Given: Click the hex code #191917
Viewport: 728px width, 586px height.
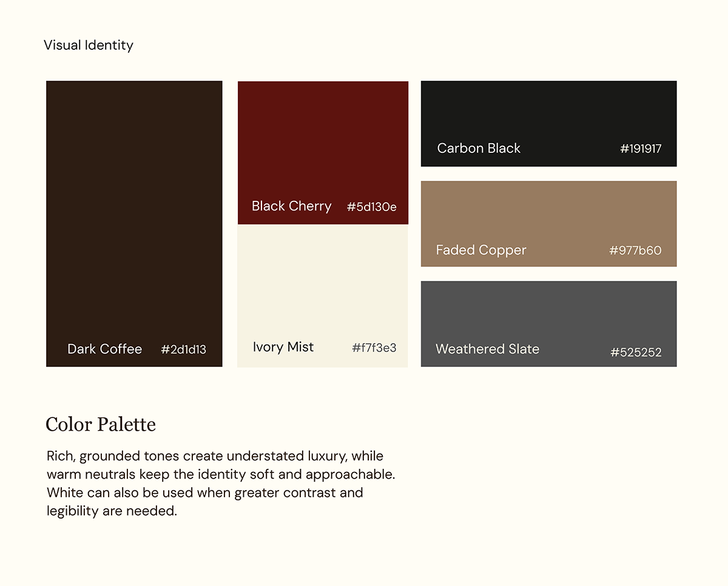Looking at the screenshot, I should coord(641,149).
